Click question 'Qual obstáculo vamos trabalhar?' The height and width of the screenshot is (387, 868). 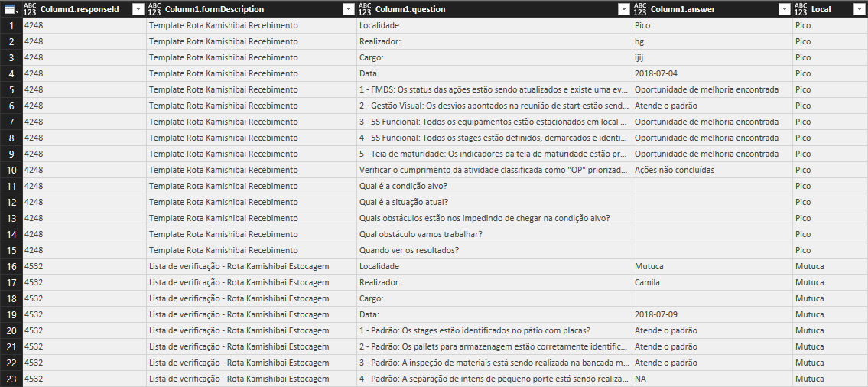[x=494, y=234]
